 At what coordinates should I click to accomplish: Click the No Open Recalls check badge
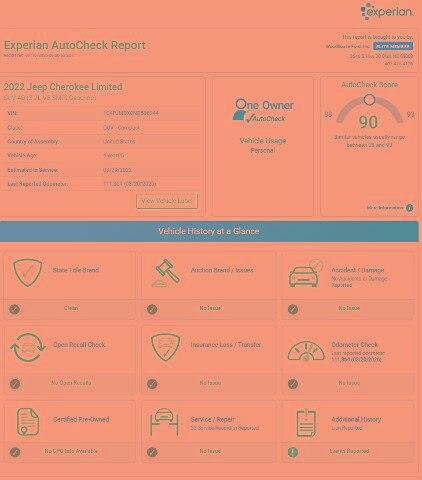15,384
